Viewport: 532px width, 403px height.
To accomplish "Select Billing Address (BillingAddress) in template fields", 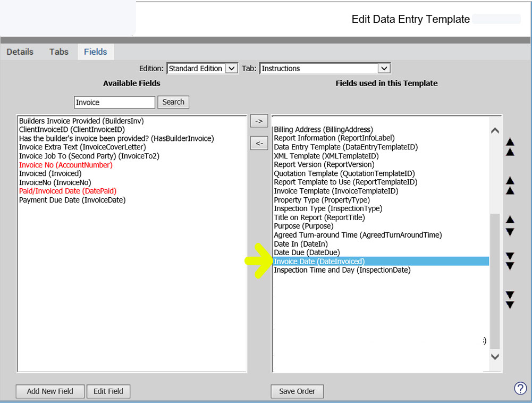I will click(x=323, y=129).
